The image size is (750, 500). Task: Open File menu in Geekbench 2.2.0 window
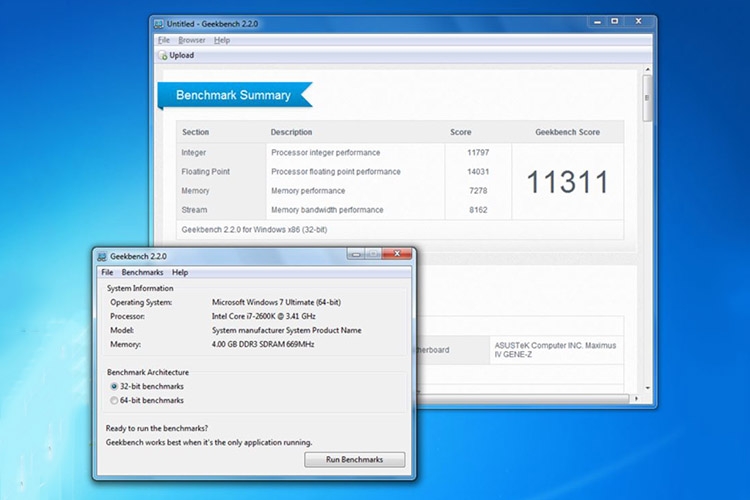pyautogui.click(x=107, y=272)
